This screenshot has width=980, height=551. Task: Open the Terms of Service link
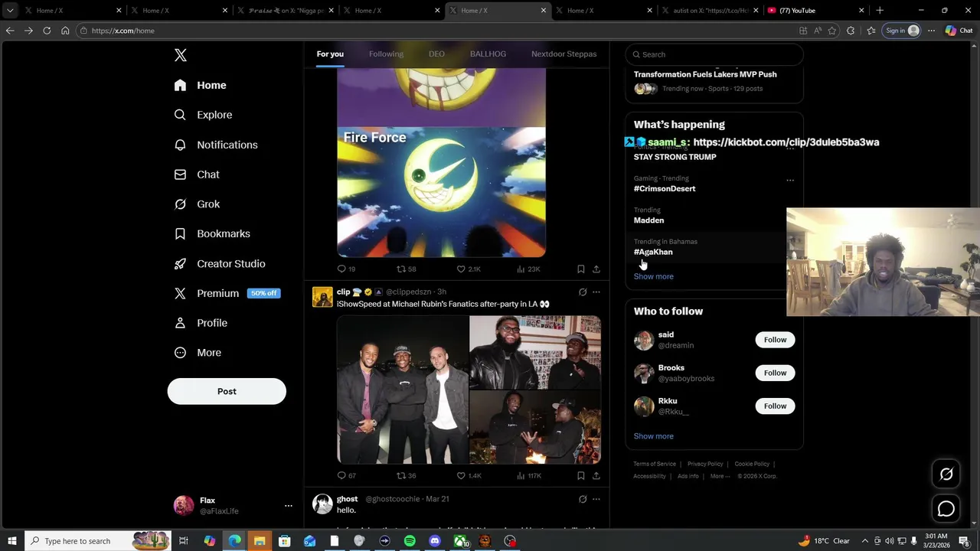tap(655, 464)
